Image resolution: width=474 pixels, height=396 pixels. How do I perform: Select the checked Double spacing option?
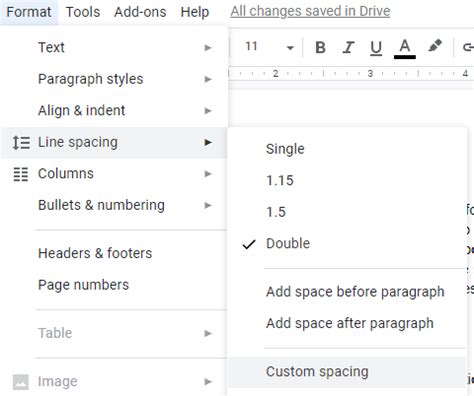tap(347, 244)
